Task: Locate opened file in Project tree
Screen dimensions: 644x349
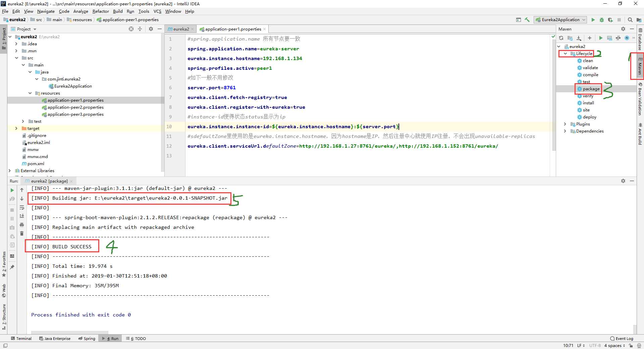Action: 131,29
